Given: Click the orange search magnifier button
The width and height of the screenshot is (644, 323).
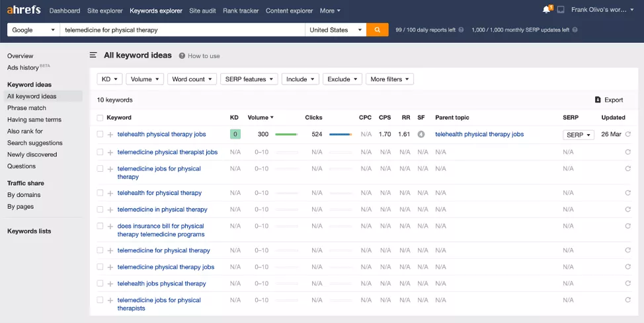Looking at the screenshot, I should click(x=378, y=30).
